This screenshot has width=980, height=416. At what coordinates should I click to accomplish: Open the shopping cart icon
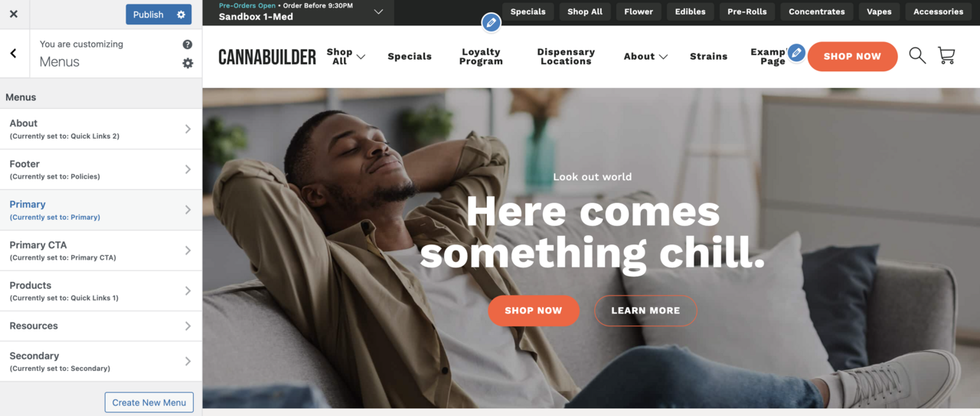(x=946, y=55)
